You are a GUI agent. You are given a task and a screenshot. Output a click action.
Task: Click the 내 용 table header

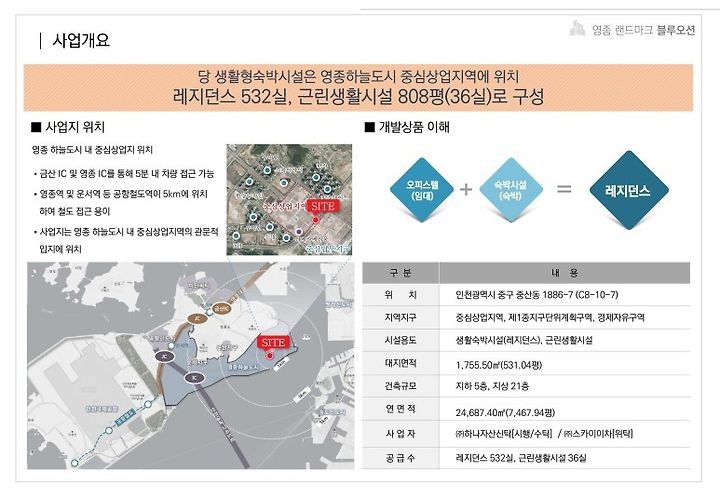point(564,273)
